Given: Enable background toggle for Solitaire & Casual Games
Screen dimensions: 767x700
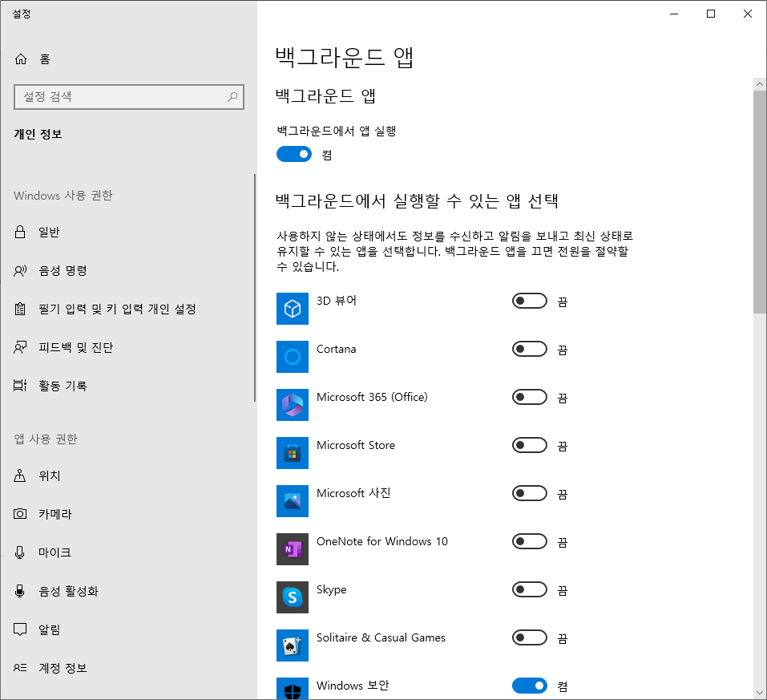Looking at the screenshot, I should (529, 637).
